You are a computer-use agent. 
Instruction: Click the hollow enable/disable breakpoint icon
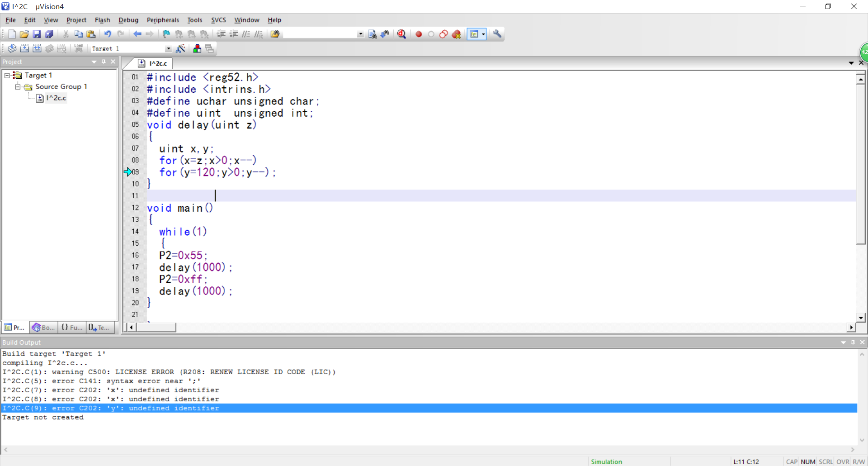(x=431, y=34)
